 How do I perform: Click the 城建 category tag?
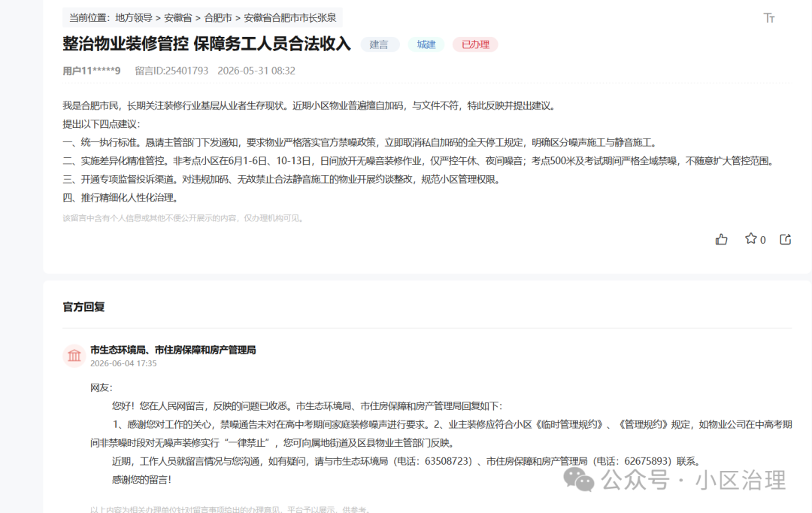(x=426, y=44)
